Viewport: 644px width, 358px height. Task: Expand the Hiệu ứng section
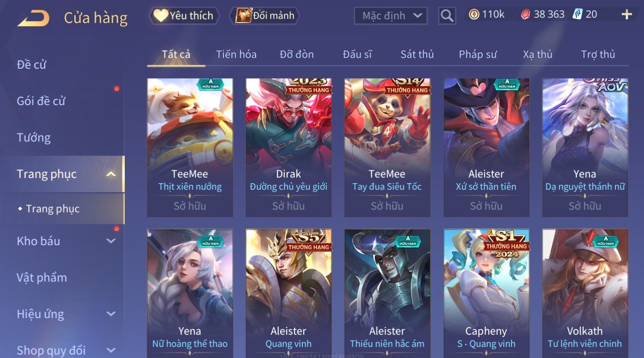point(111,314)
